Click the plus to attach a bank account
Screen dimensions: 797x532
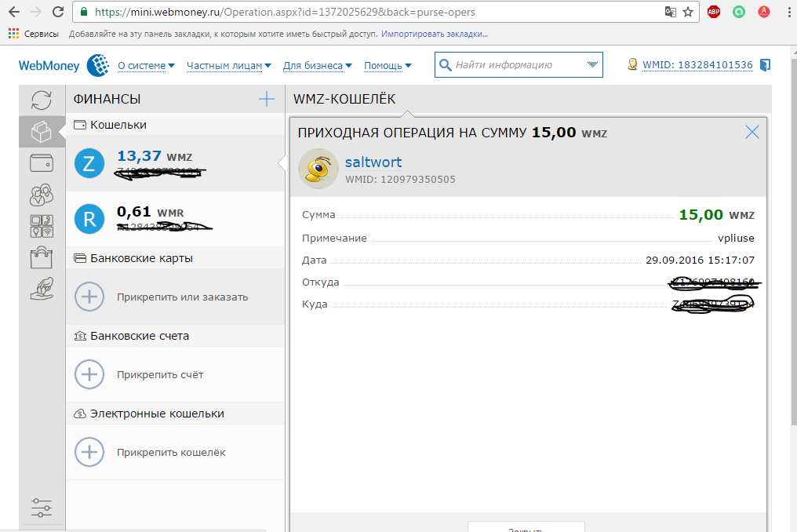(89, 374)
